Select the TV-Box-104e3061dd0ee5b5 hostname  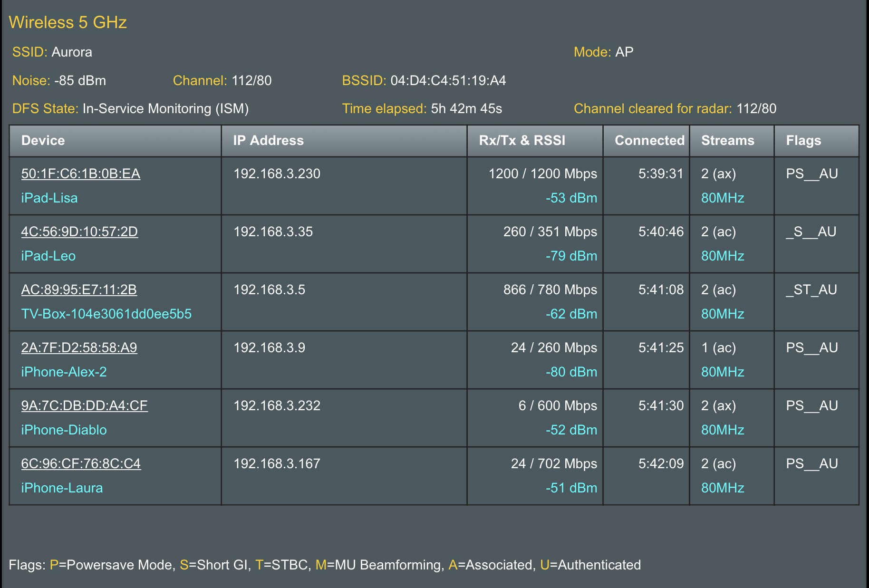point(106,314)
